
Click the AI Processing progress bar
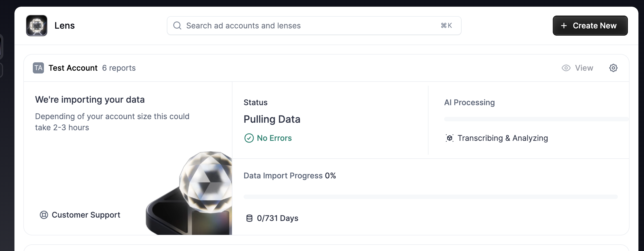click(x=536, y=119)
